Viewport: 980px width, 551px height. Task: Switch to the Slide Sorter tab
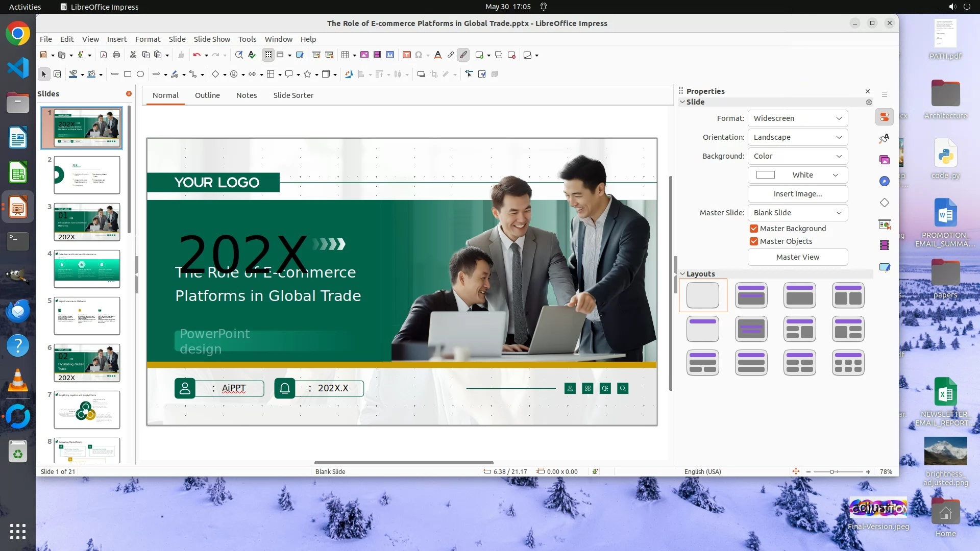tap(293, 95)
